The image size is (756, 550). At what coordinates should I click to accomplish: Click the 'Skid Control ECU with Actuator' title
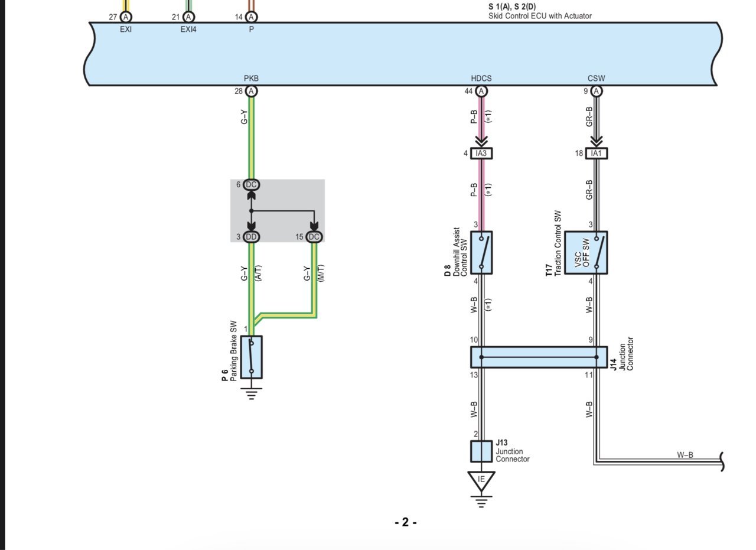pos(540,16)
